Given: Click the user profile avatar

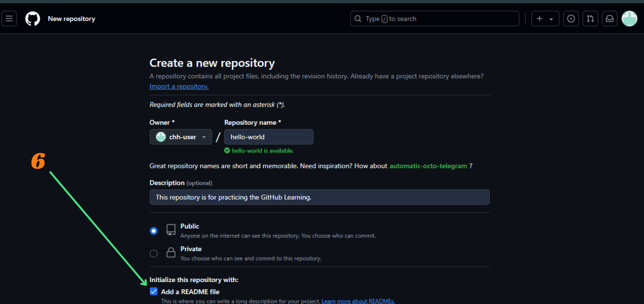Looking at the screenshot, I should tap(629, 19).
